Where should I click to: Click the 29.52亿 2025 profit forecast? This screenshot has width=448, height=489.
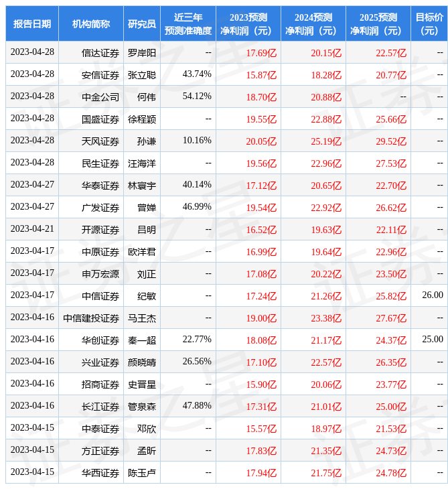(x=391, y=141)
